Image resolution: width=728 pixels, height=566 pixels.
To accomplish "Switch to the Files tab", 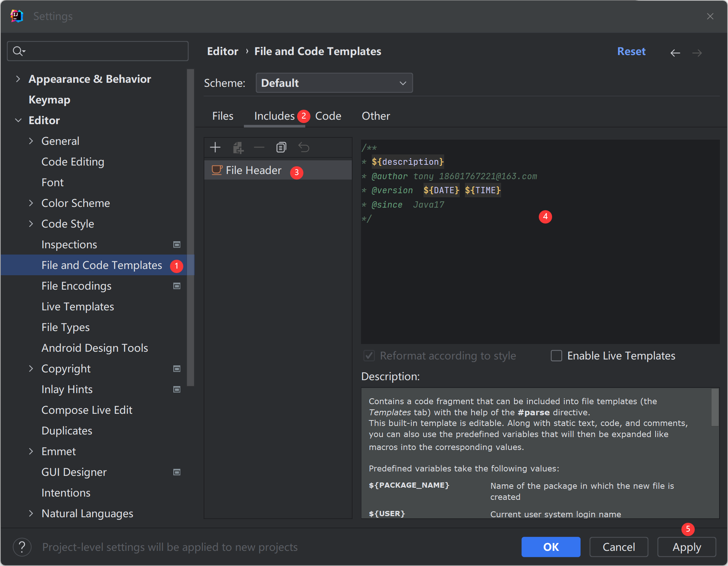I will (223, 116).
